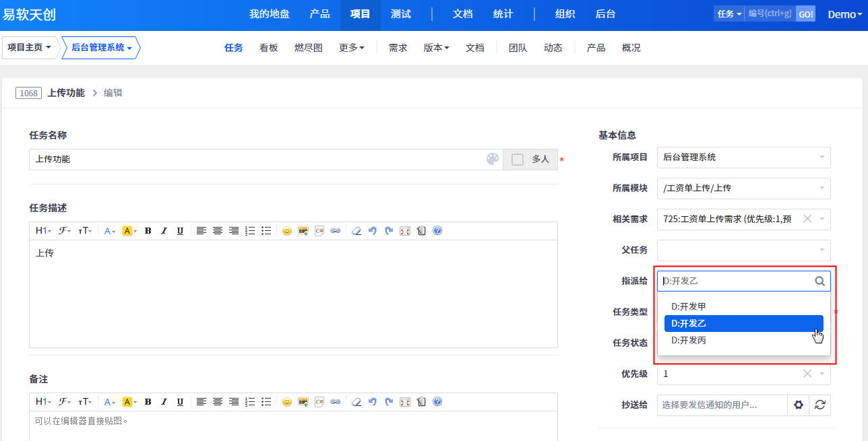Select D:开发乙 from assignee list
Viewport: 868px width, 441px height.
[744, 323]
